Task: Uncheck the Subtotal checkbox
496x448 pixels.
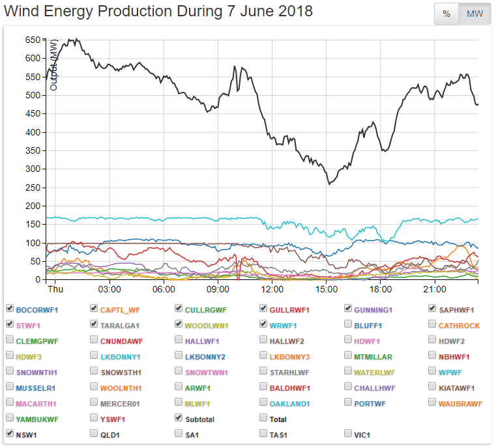Action: pyautogui.click(x=179, y=417)
